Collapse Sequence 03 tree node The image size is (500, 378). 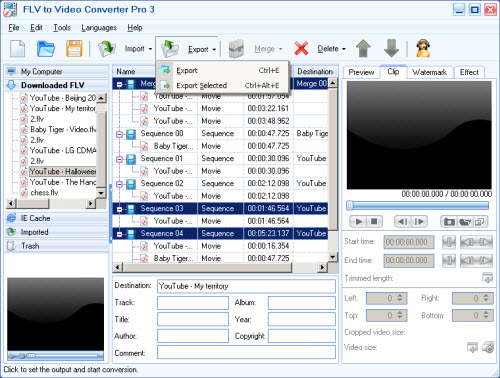click(x=119, y=209)
